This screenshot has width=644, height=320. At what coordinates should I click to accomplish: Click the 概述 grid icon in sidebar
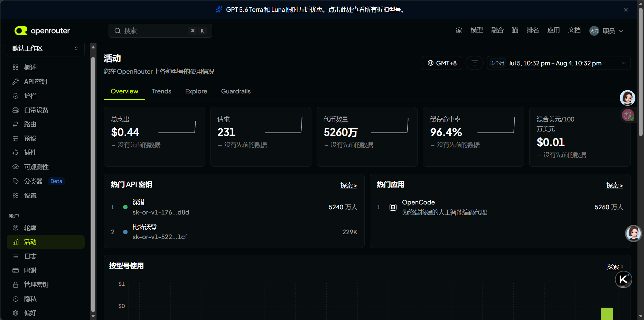[16, 67]
